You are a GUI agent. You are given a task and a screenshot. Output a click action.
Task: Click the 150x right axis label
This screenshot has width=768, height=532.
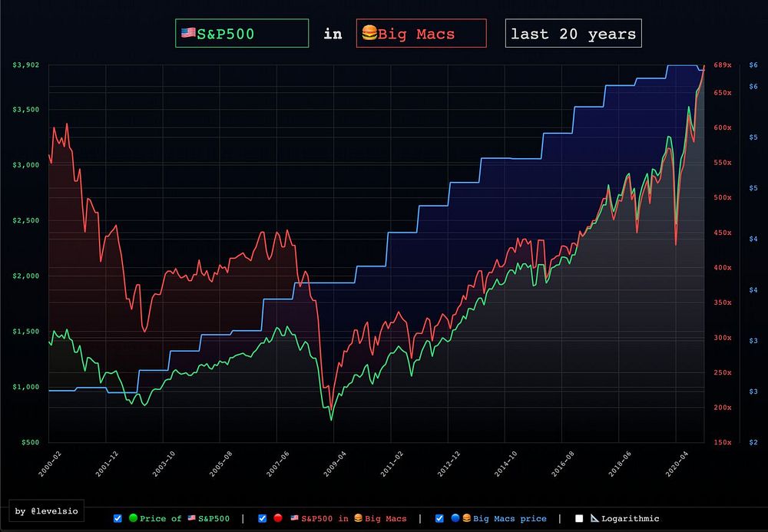[723, 442]
